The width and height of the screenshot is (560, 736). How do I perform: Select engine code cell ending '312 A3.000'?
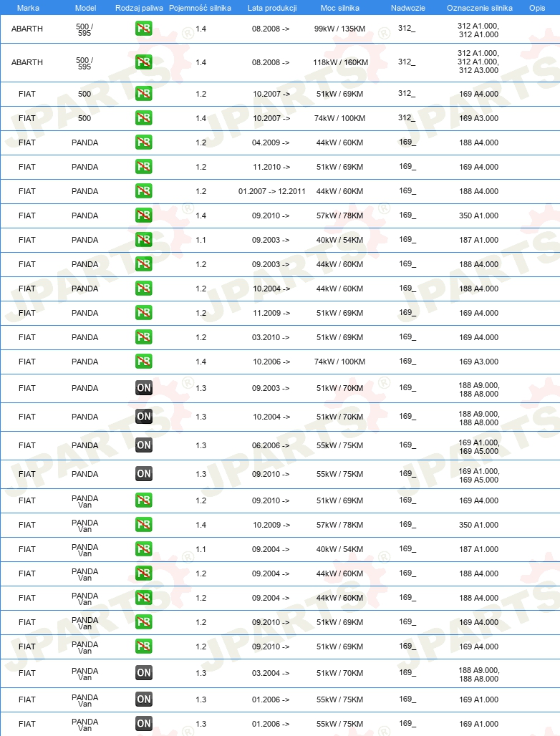click(x=479, y=62)
